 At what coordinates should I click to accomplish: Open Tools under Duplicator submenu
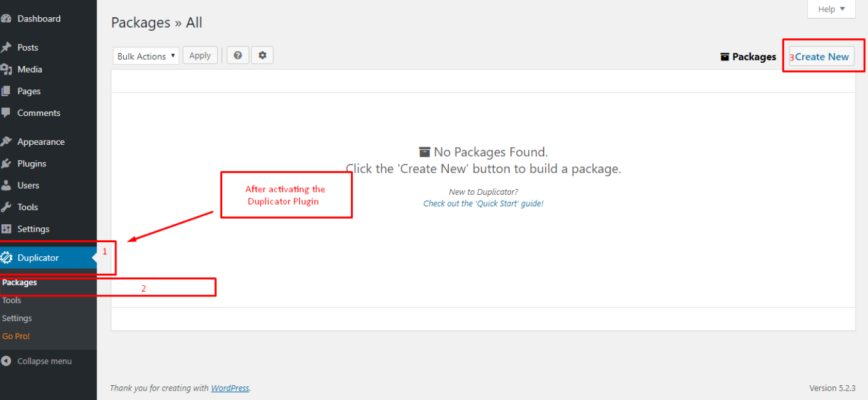[12, 300]
